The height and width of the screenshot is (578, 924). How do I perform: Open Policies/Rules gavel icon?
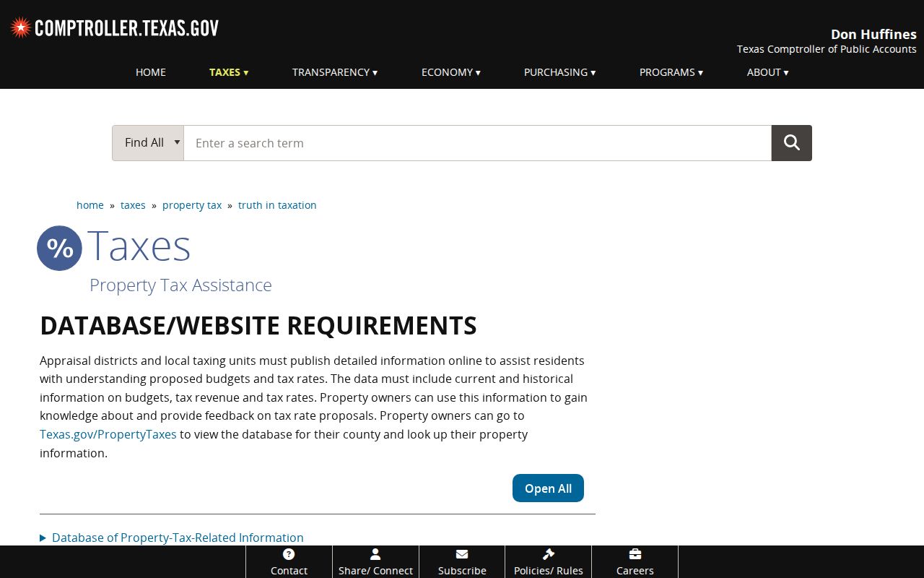(x=549, y=554)
